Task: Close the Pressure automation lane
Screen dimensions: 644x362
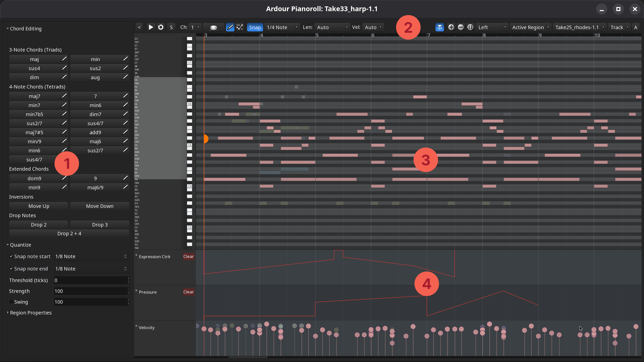Action: [x=136, y=291]
